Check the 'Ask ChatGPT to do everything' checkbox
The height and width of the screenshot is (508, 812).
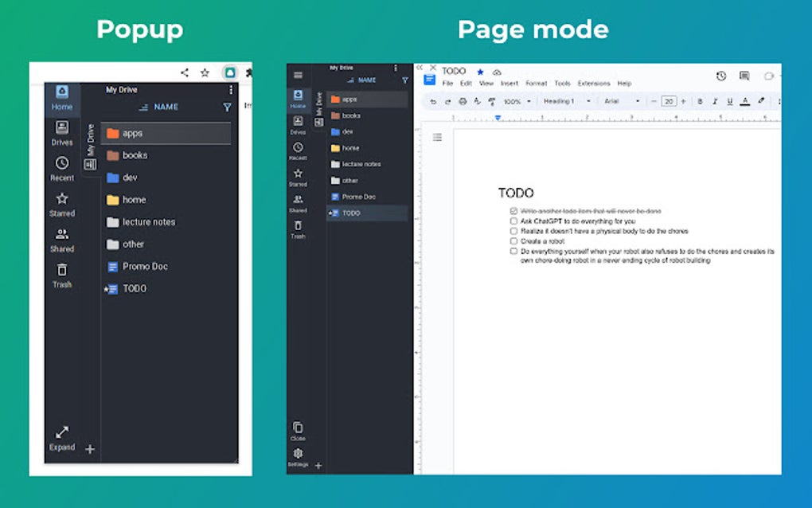point(513,220)
